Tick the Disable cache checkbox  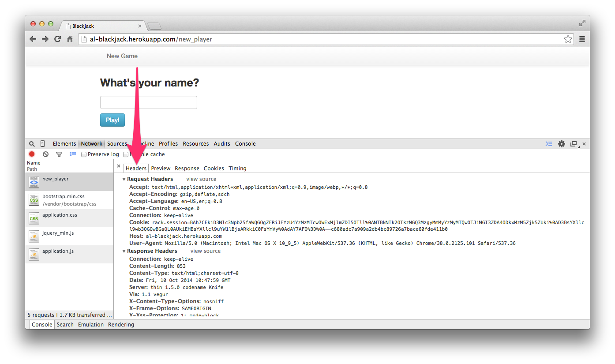tap(126, 154)
